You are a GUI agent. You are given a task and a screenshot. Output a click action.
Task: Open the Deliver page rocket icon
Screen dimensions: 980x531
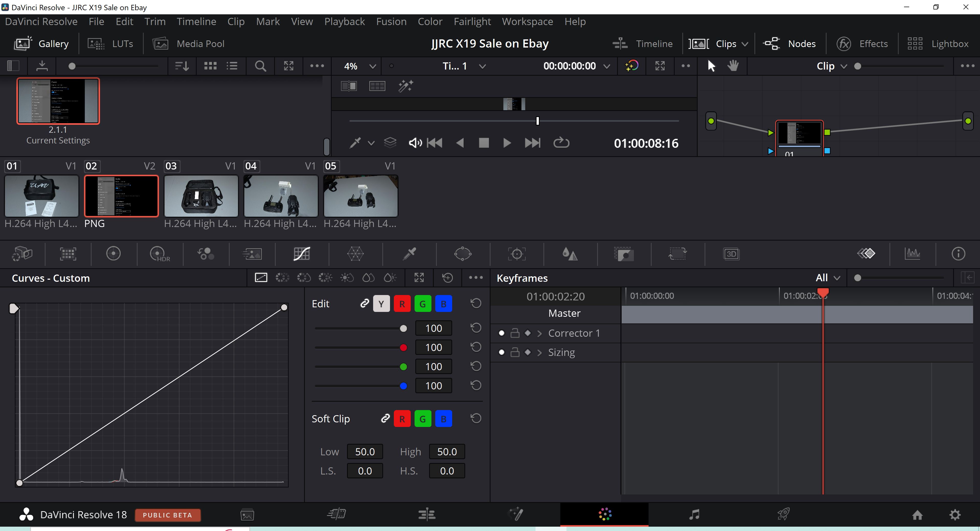tap(784, 514)
